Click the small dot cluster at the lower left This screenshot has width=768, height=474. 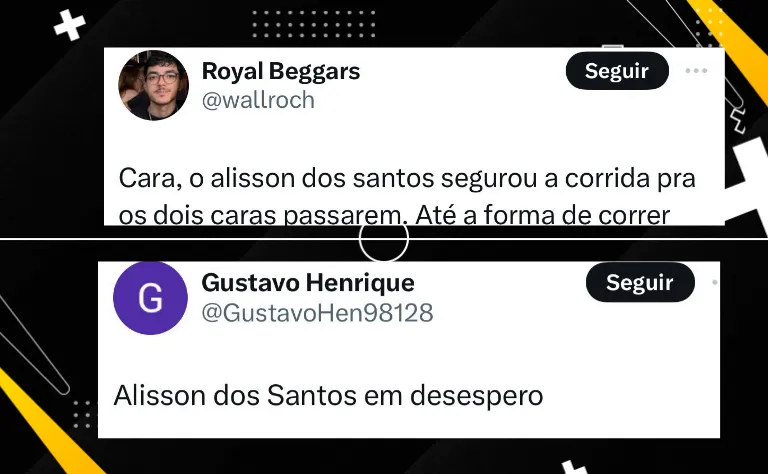coord(82,414)
